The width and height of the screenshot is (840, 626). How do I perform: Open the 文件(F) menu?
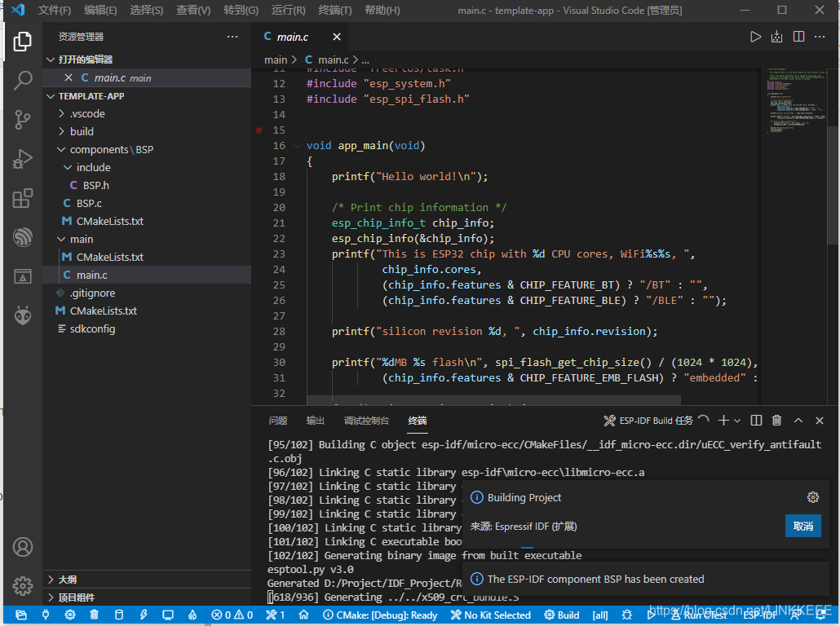(55, 10)
